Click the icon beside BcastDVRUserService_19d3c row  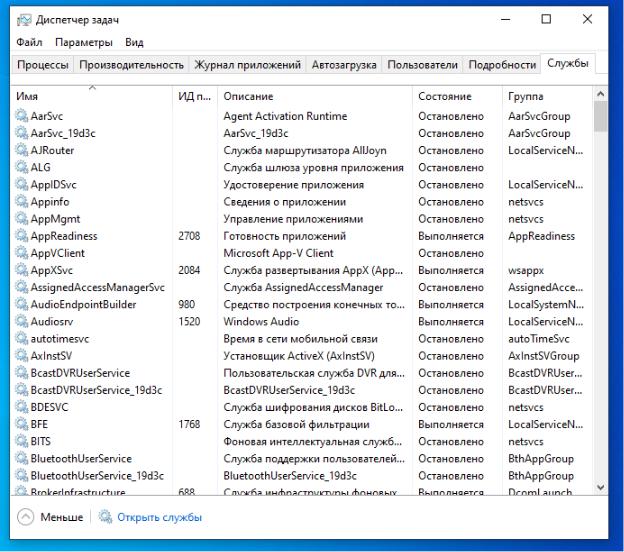point(21,390)
